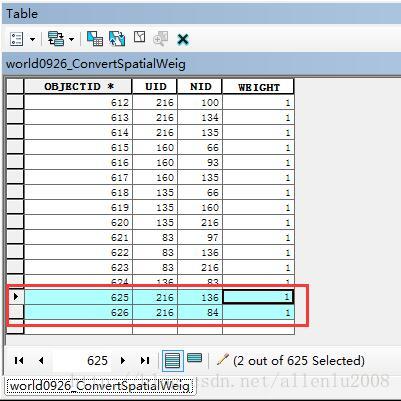Click the OBJECTID cell 617
Image resolution: width=401 pixels, height=401 pixels.
click(78, 177)
